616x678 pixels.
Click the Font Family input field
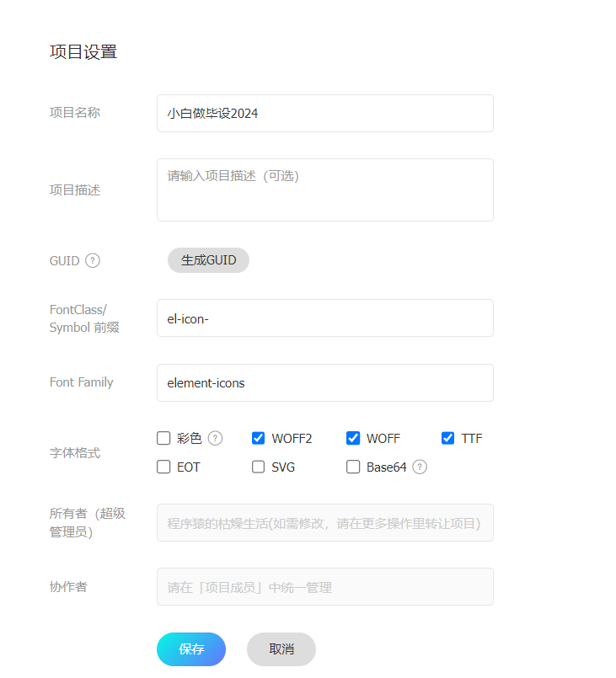point(325,382)
